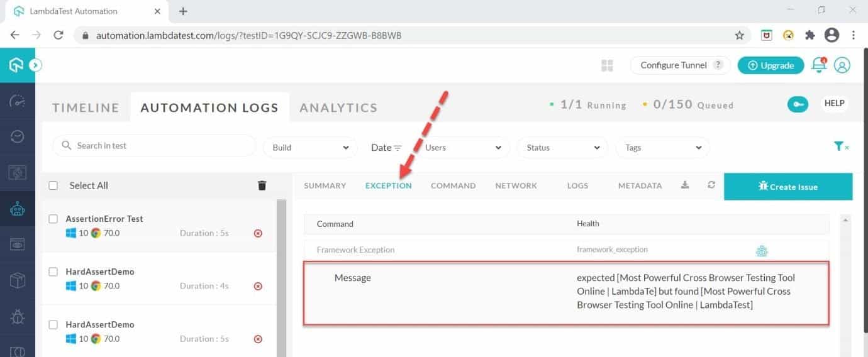The width and height of the screenshot is (868, 357).
Task: Open the screenshot testing sidebar icon
Action: tap(18, 172)
